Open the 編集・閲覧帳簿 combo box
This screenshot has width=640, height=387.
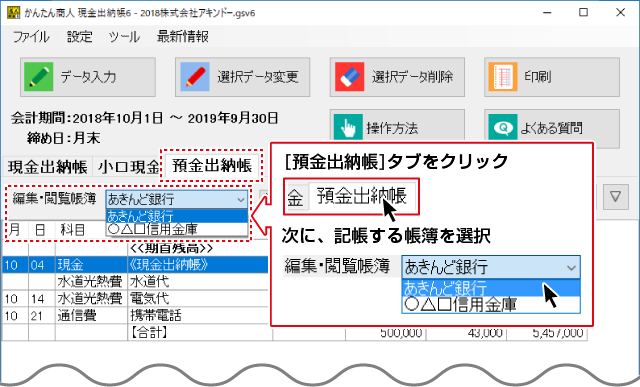[x=177, y=199]
